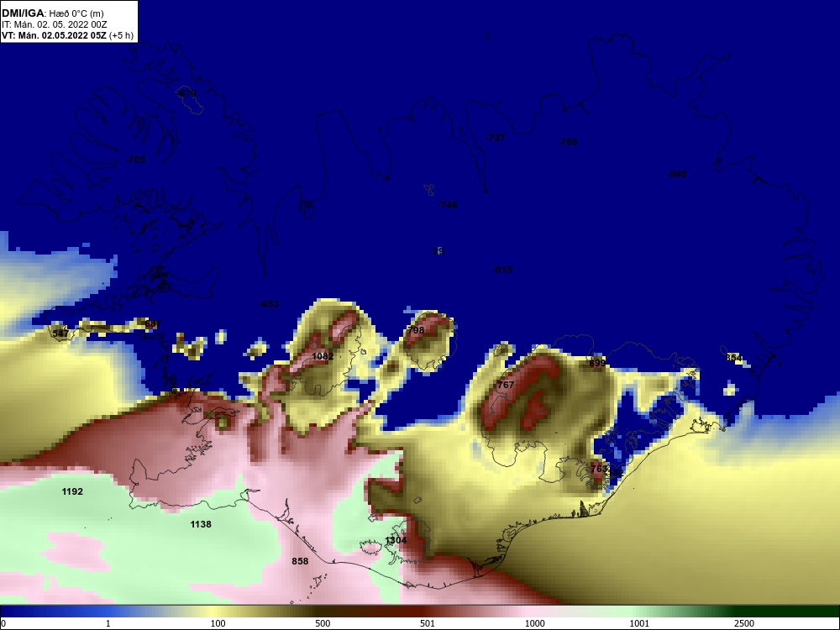Click the legend label '100'
This screenshot has height=630, width=840.
[218, 623]
